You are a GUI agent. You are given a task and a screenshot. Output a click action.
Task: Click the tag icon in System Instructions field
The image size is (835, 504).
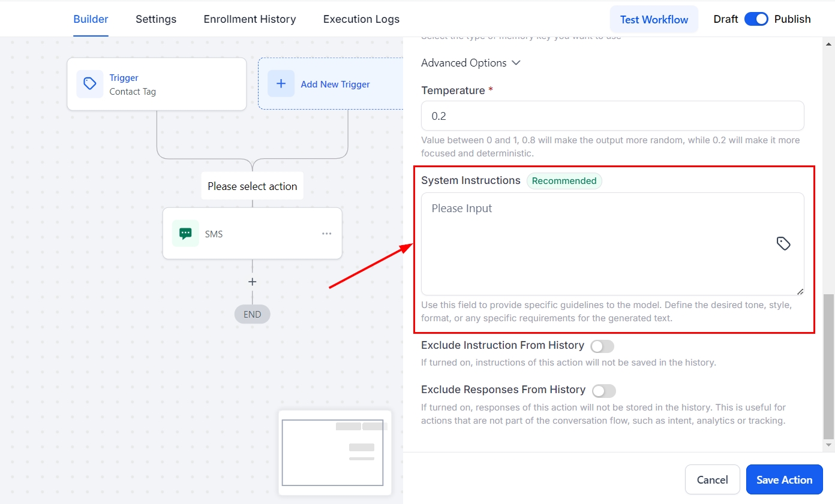[x=783, y=243]
